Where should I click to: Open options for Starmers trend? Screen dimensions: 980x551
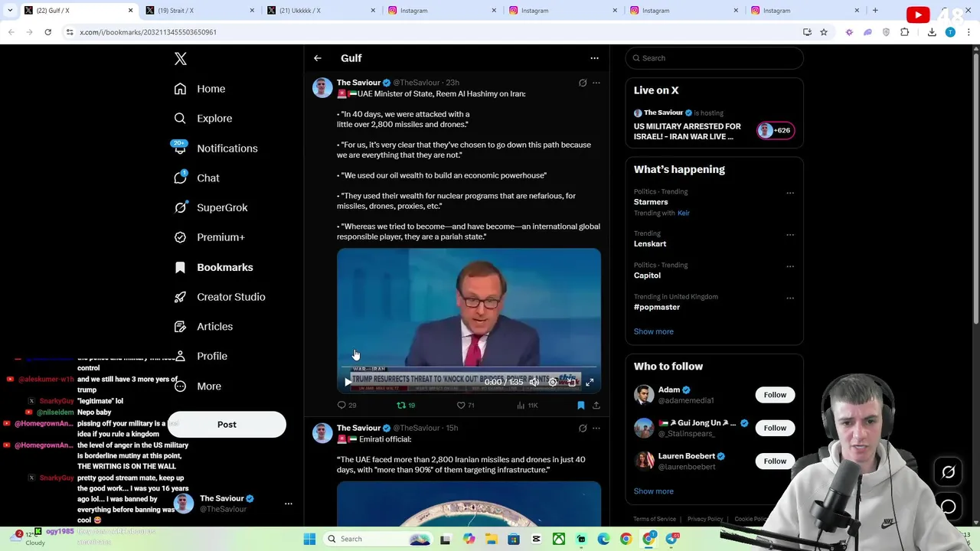pyautogui.click(x=790, y=193)
